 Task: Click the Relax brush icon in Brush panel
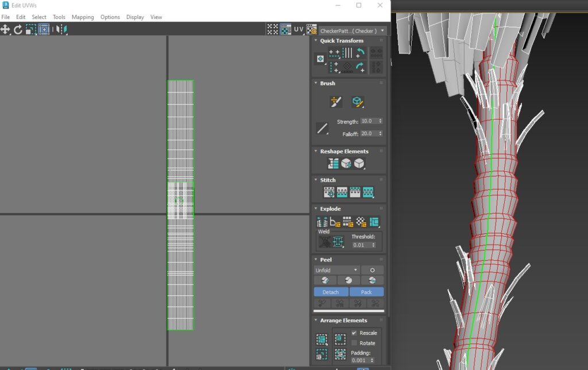pos(357,102)
